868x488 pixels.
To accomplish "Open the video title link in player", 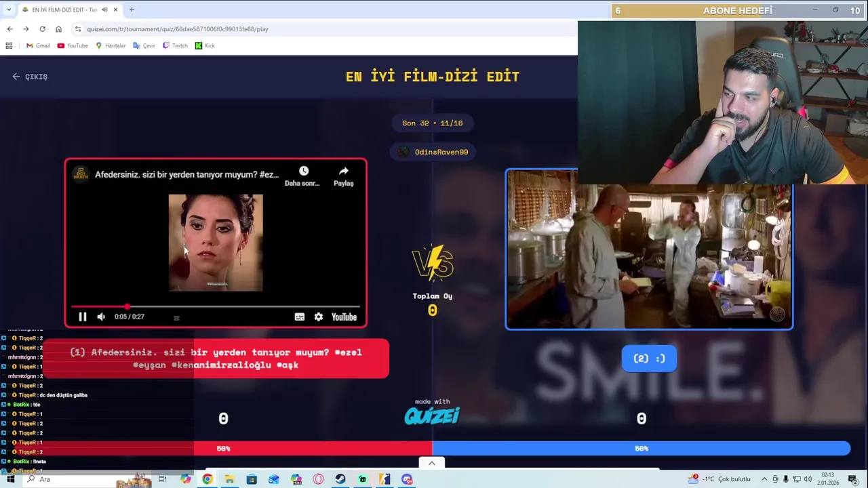I will pos(186,174).
